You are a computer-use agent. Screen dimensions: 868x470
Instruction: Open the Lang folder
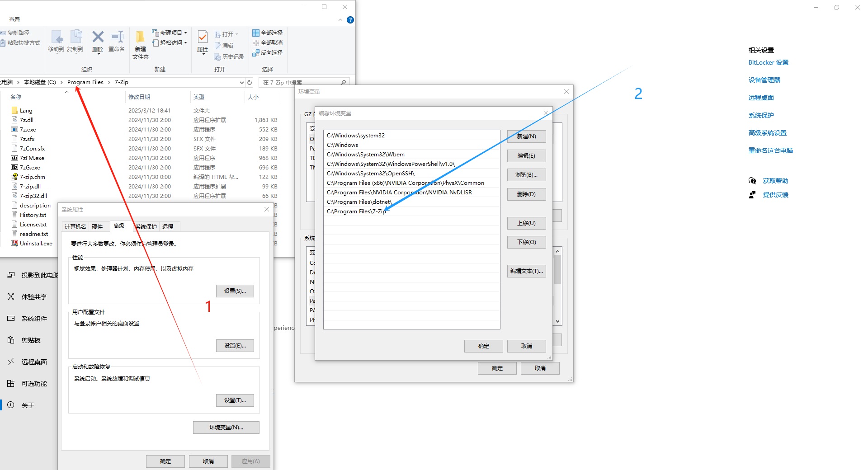[26, 111]
